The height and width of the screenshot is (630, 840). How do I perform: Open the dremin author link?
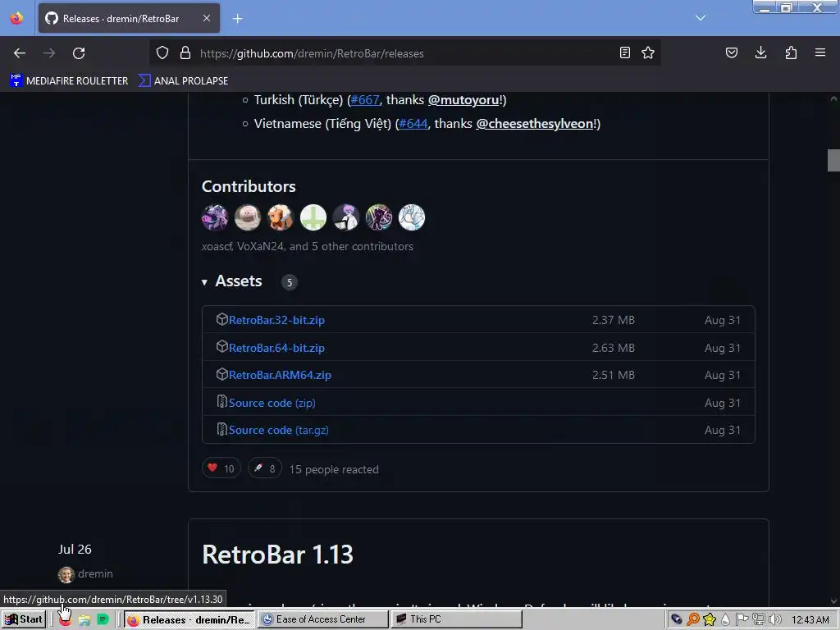click(x=95, y=573)
